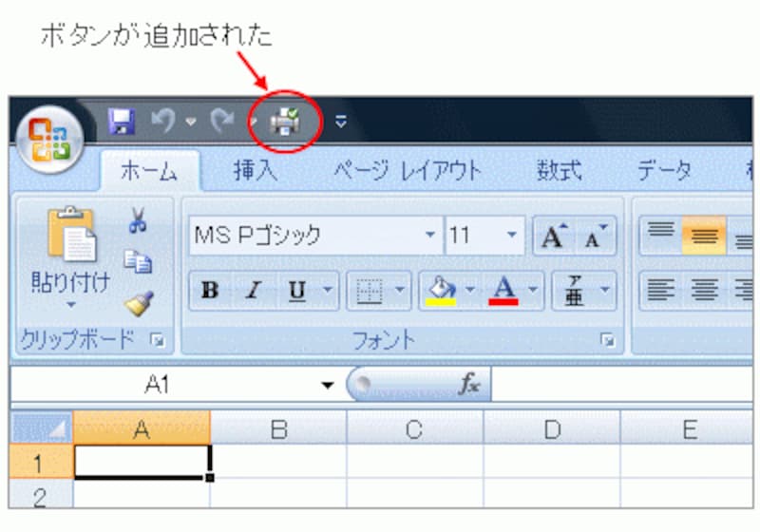The width and height of the screenshot is (760, 532).
Task: Click the Select All corner button
Action: pos(42,427)
